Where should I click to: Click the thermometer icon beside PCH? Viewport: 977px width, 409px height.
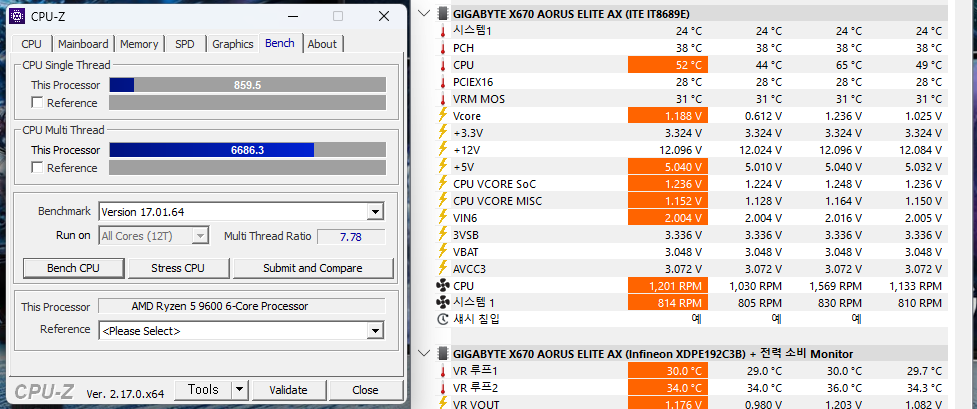click(443, 47)
